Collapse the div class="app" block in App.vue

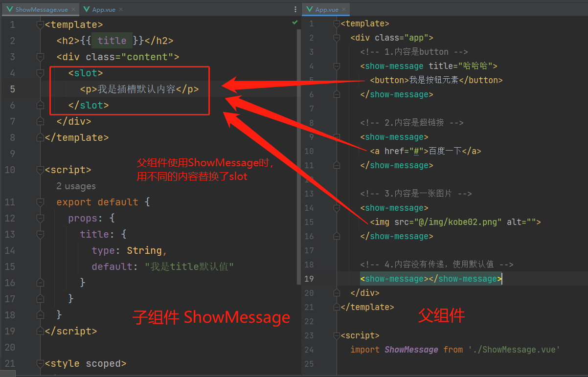[336, 38]
